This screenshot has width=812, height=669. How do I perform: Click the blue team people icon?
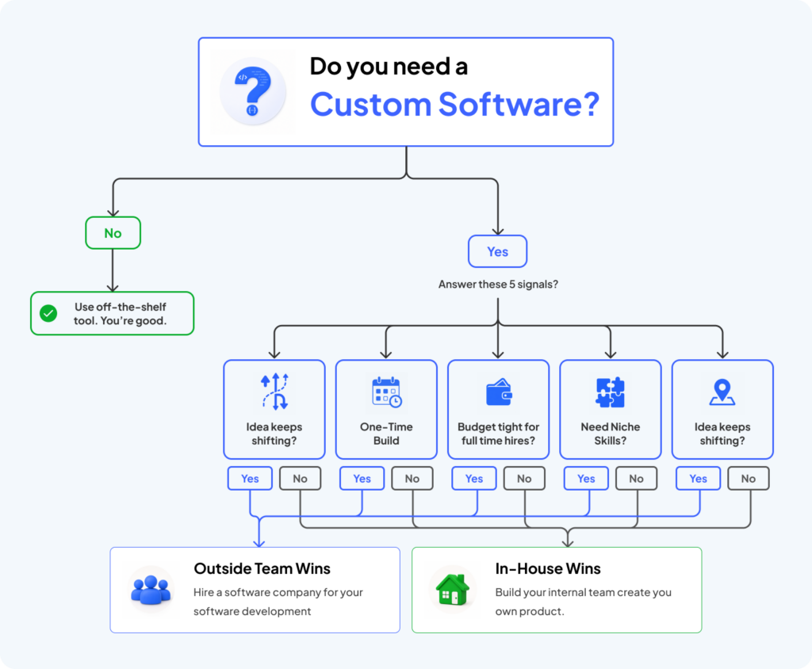pos(151,590)
